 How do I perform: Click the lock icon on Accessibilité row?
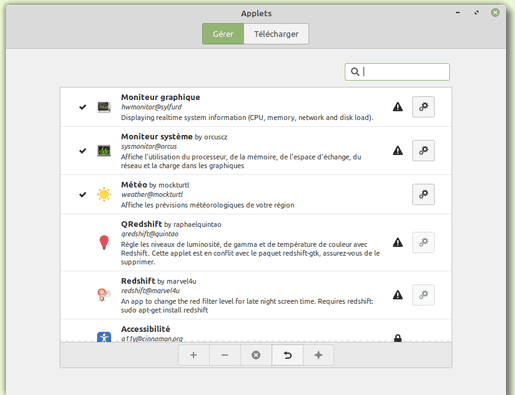tap(398, 338)
